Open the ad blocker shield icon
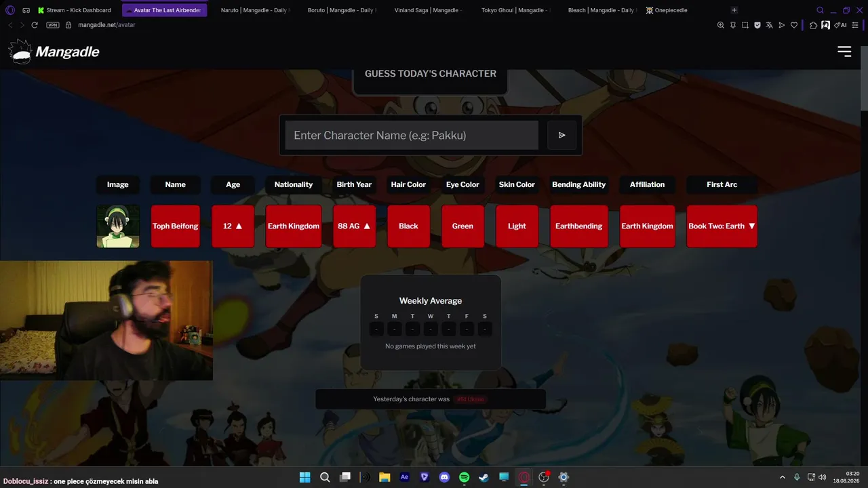Viewport: 868px width, 488px height. [757, 25]
